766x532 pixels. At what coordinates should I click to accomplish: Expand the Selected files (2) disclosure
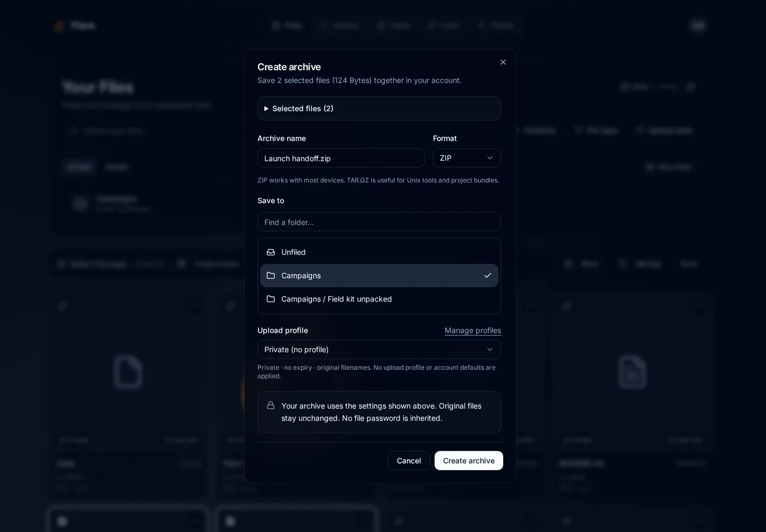tap(379, 109)
